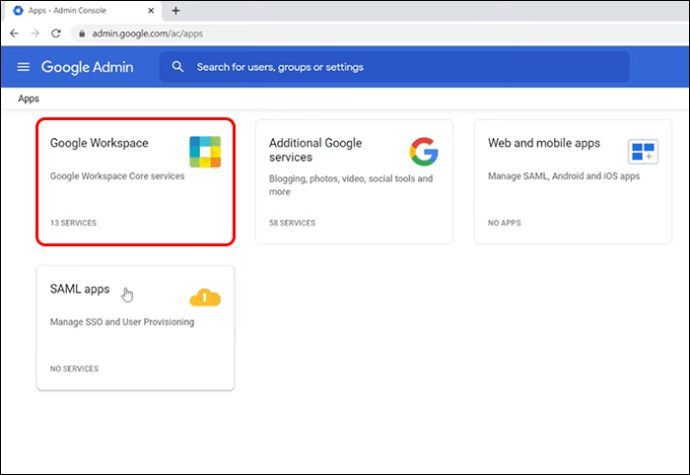Click the address bar URL
Viewport: 690px width, 475px height.
coord(147,33)
